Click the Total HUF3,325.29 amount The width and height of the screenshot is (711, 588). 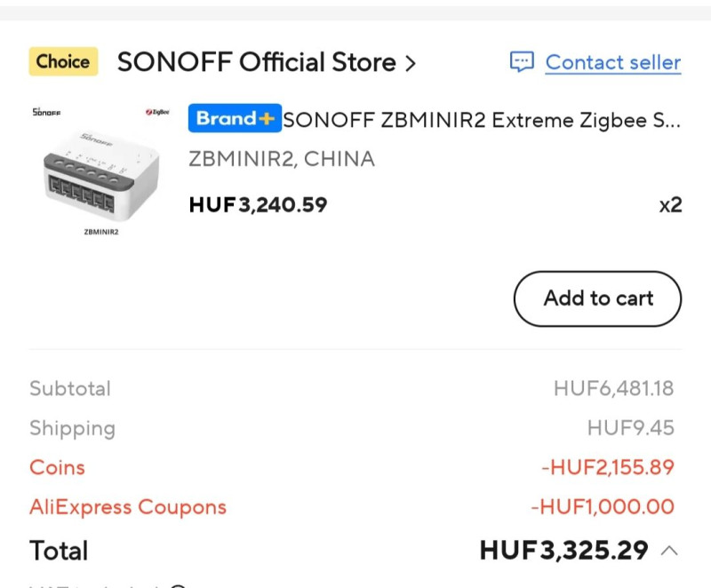[563, 551]
